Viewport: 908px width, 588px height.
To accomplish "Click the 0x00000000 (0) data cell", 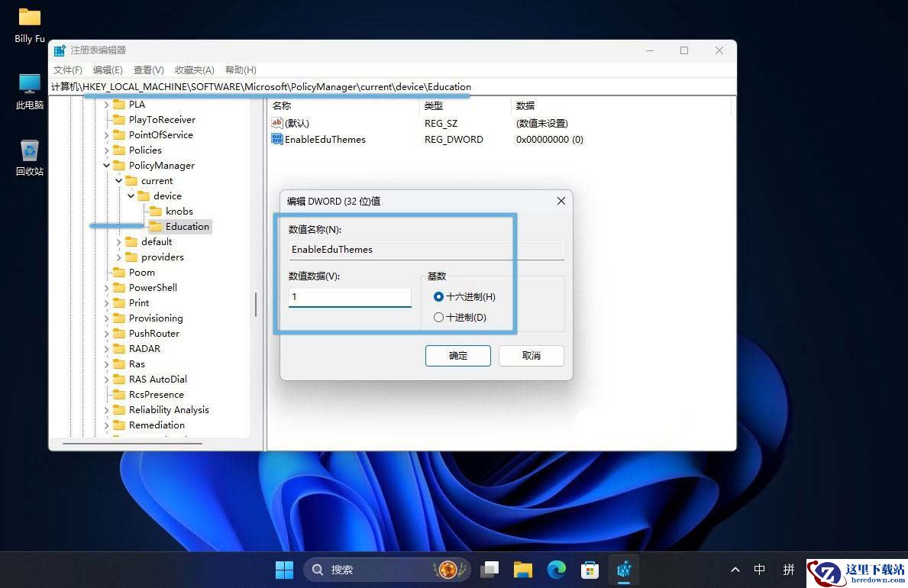I will click(x=550, y=140).
